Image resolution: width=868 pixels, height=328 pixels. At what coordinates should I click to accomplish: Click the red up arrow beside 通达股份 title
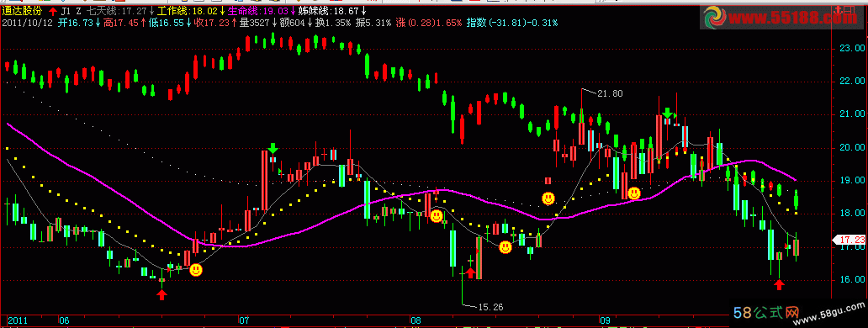coord(53,11)
